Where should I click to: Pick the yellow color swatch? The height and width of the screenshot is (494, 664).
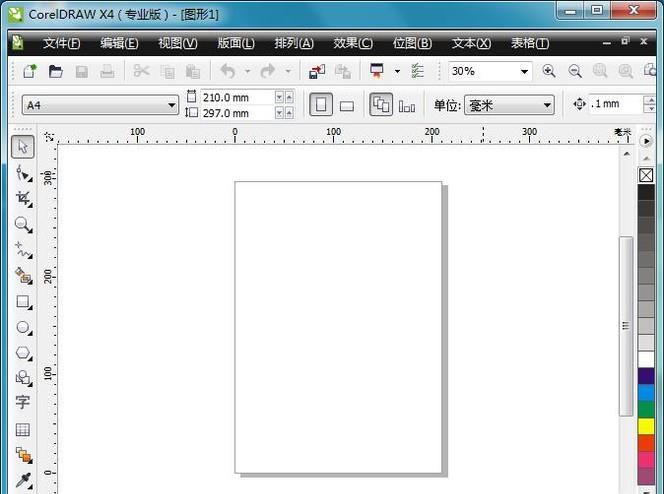coord(646,426)
